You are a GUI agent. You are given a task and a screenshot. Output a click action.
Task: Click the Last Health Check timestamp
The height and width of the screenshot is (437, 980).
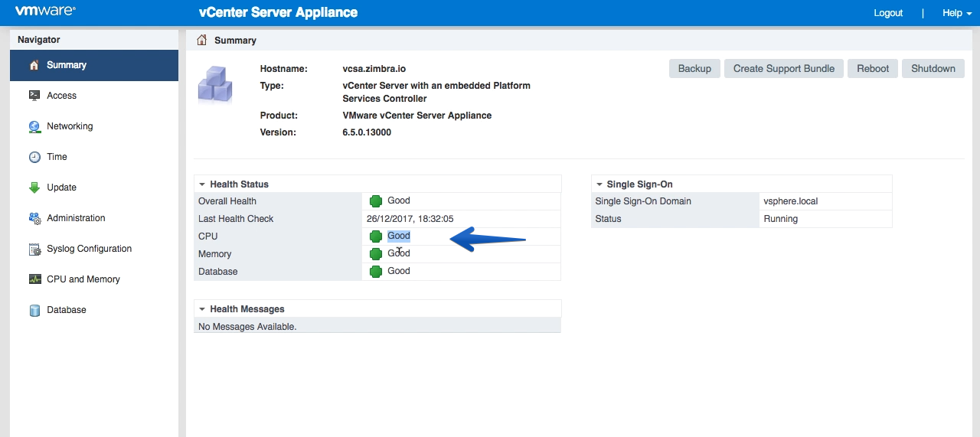[x=410, y=219]
